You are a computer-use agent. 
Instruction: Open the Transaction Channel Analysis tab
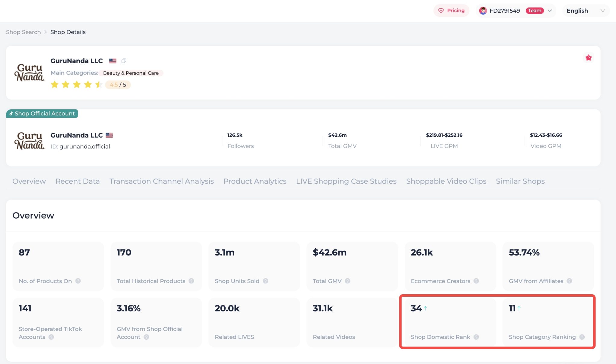(162, 181)
